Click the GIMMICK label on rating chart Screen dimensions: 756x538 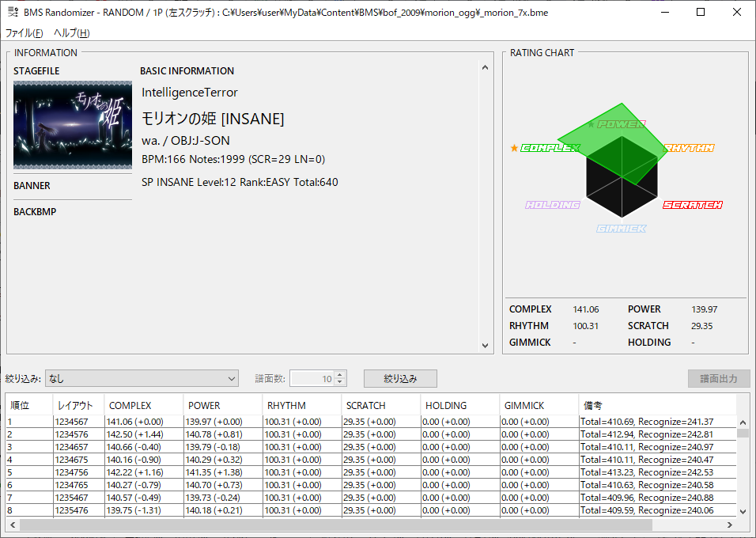pos(621,229)
